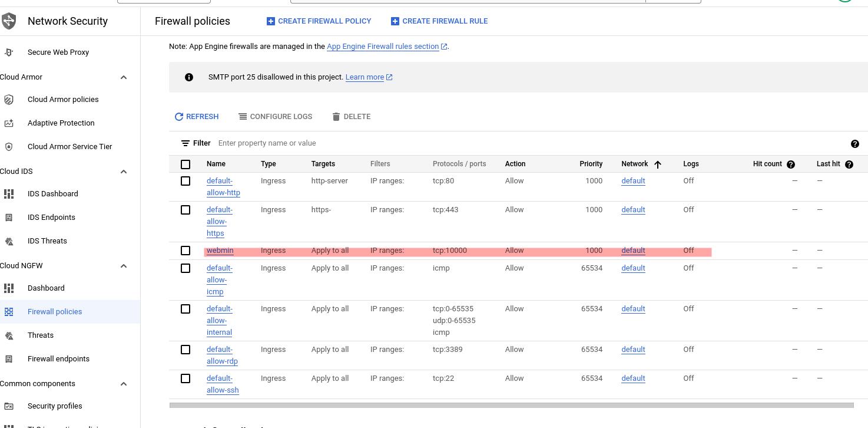Click the Security profiles icon
This screenshot has width=868, height=428.
pos(9,406)
